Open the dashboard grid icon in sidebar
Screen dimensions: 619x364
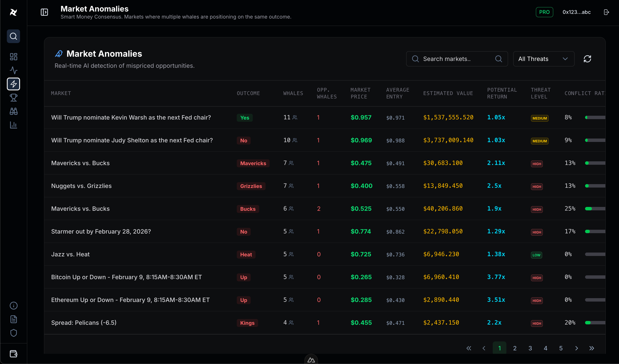(13, 57)
